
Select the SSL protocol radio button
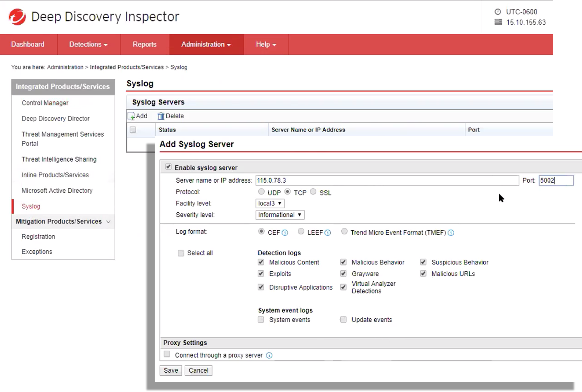(x=313, y=192)
